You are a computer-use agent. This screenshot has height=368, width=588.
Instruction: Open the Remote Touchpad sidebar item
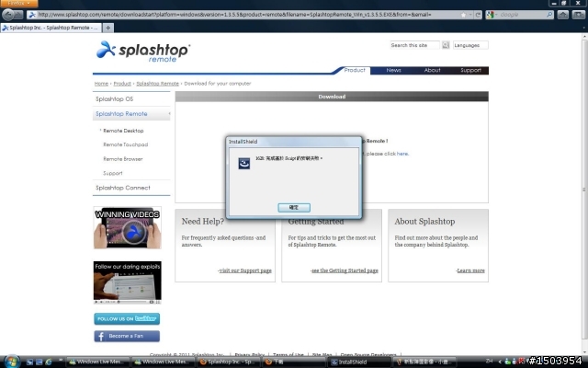coord(126,144)
